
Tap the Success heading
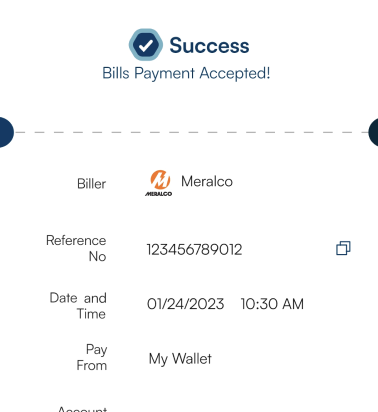209,45
